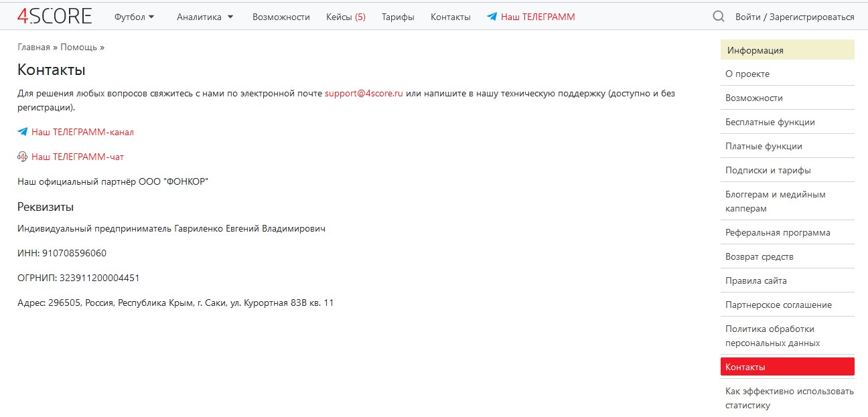Click the Telegram icon beside ТЕЛЕГРАММ-канал

(23, 132)
